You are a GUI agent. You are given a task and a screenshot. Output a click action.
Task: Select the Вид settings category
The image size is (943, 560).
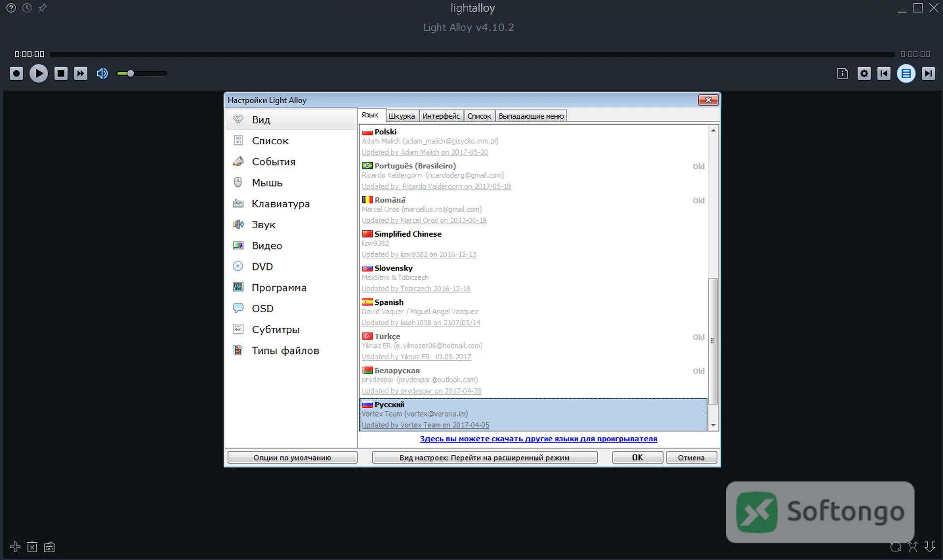point(291,120)
